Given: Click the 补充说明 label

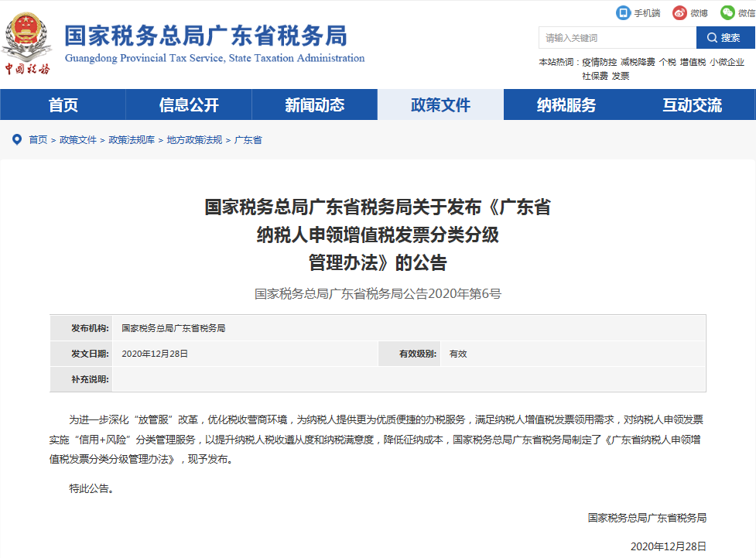Looking at the screenshot, I should click(91, 379).
